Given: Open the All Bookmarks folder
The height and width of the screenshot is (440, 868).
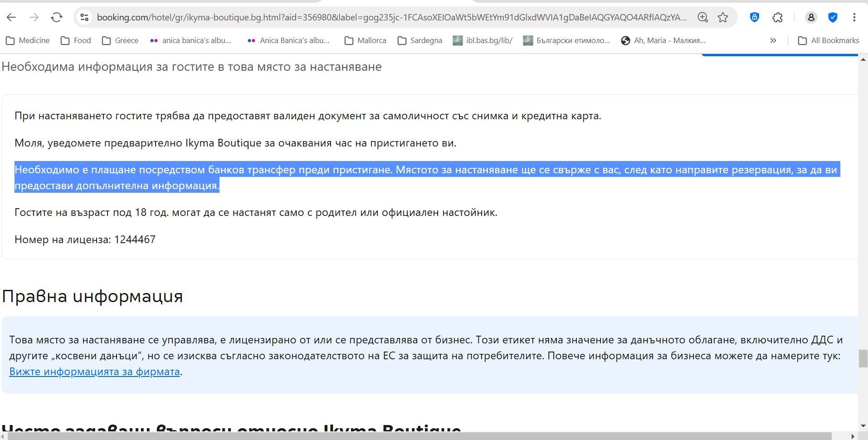Looking at the screenshot, I should 829,40.
